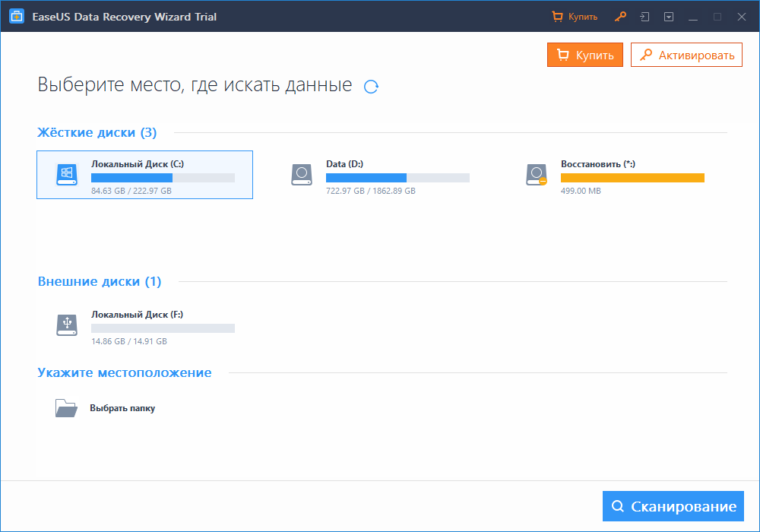Screen dimensions: 760x532
Task: Start the scan with the Сканирование button
Action: tap(673, 506)
